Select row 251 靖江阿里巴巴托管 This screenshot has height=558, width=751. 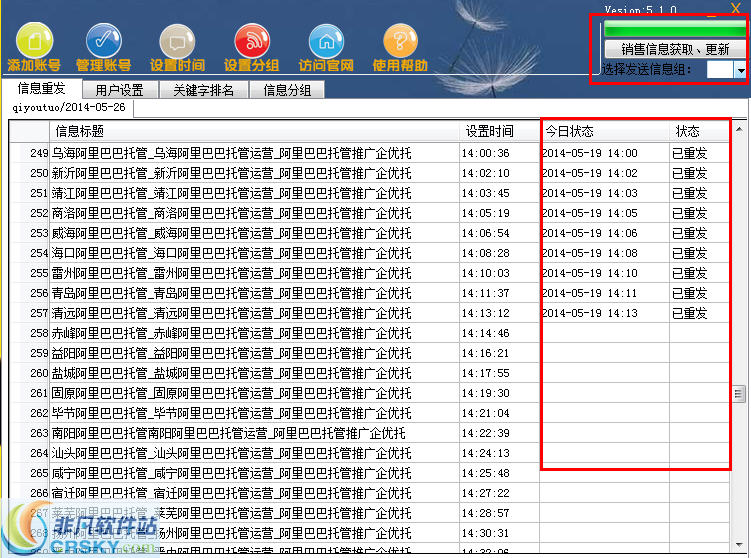pyautogui.click(x=369, y=193)
